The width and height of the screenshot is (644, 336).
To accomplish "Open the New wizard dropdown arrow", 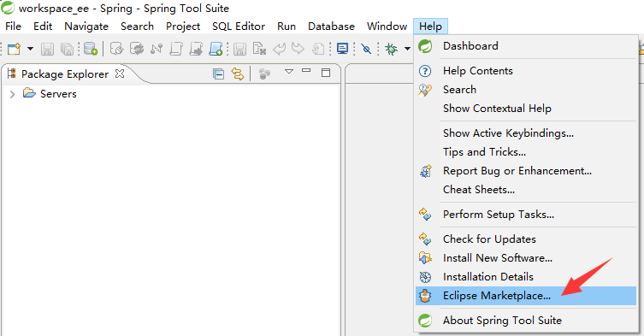I will (x=30, y=49).
